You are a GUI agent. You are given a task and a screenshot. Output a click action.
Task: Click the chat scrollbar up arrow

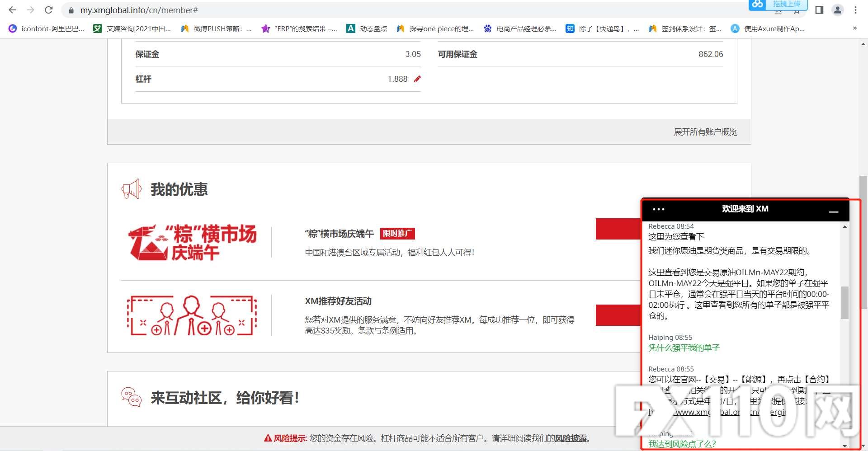click(x=844, y=227)
